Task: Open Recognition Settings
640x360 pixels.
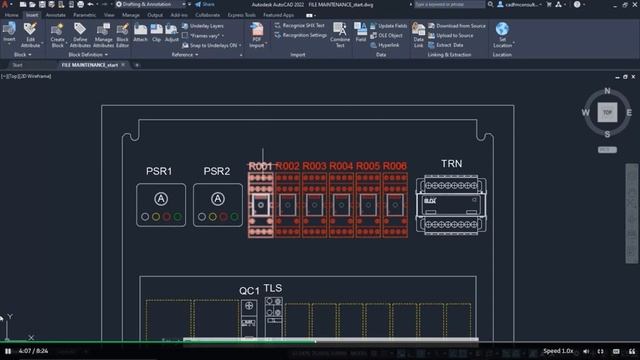Action: point(300,35)
